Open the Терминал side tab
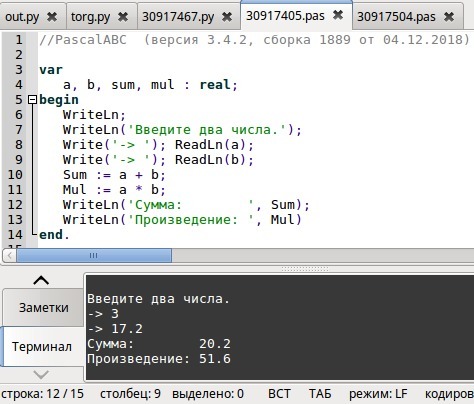 click(x=42, y=347)
